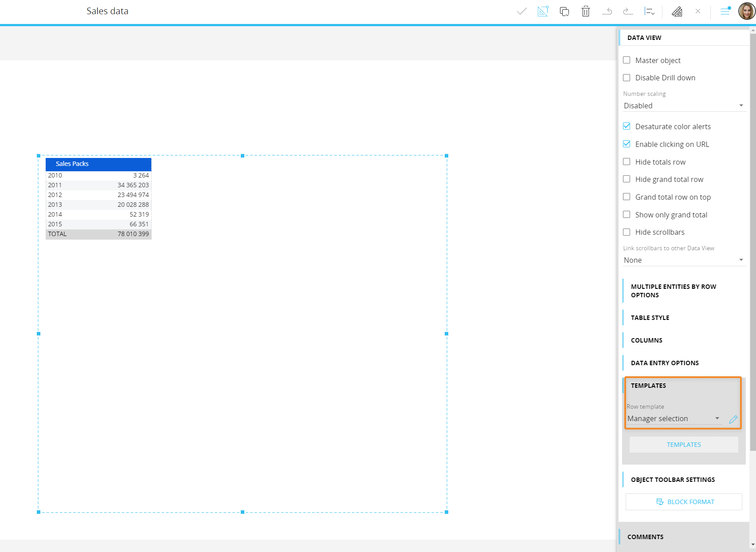
Task: Click the checkmark save icon in toolbar
Action: click(521, 12)
